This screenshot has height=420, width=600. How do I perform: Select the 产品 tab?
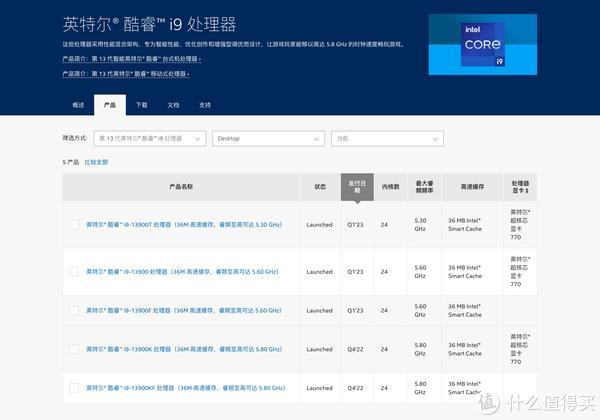(110, 105)
